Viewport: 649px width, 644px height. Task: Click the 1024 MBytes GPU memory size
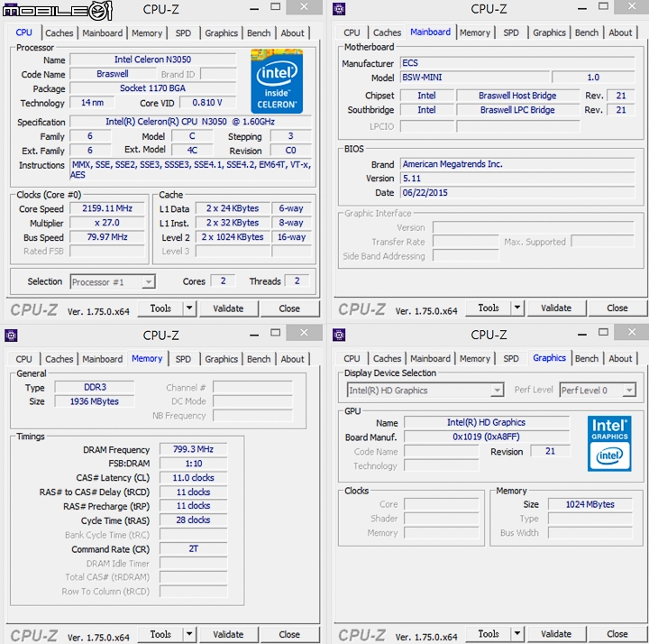[x=590, y=504]
